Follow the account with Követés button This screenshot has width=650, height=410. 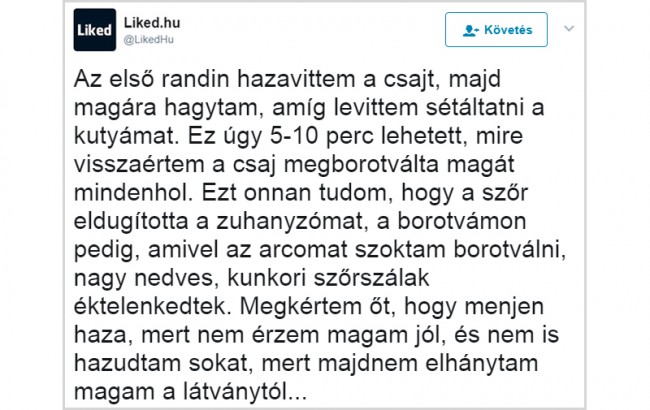(496, 29)
